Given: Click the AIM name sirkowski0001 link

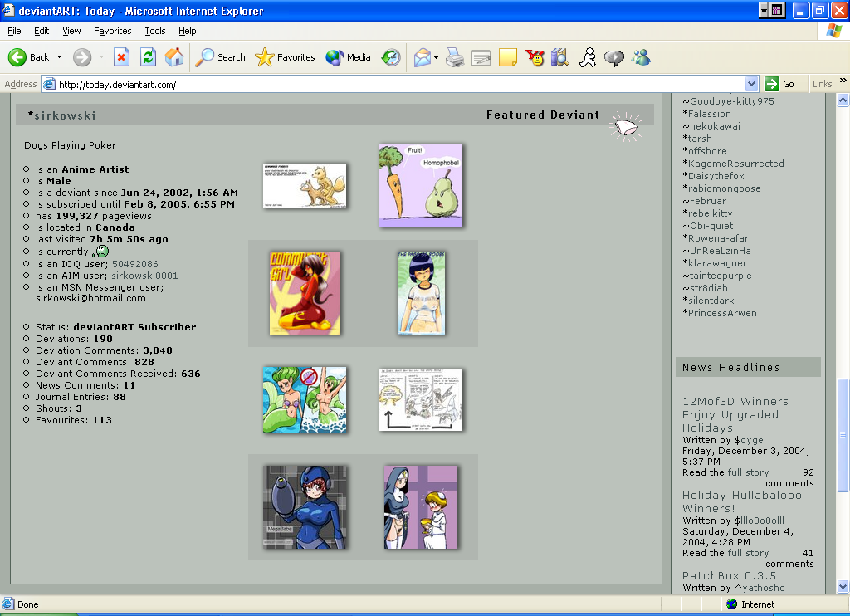Looking at the screenshot, I should [x=144, y=276].
